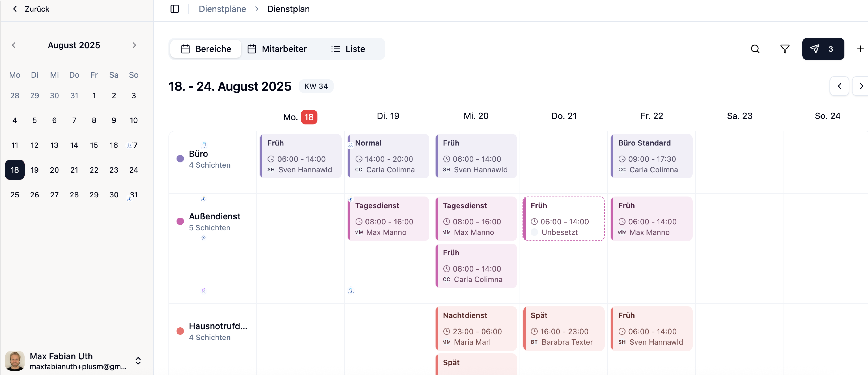
Task: Go to previous month in mini calendar
Action: coord(14,45)
